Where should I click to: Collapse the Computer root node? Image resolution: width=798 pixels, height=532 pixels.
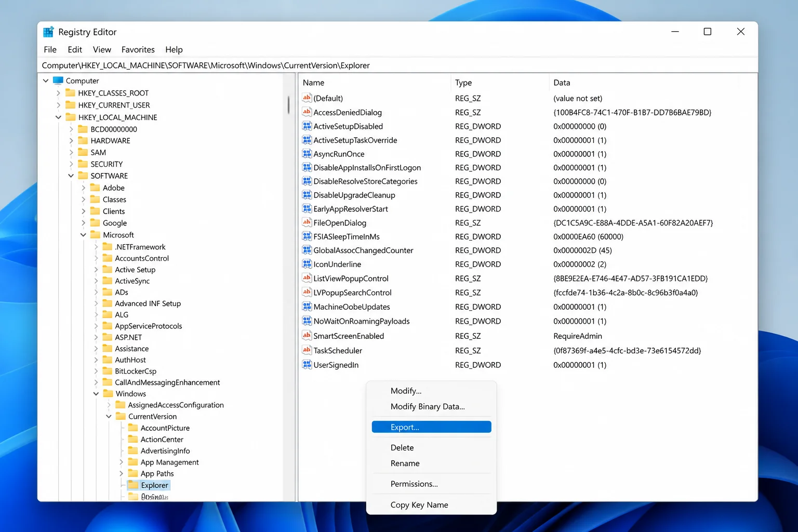46,81
